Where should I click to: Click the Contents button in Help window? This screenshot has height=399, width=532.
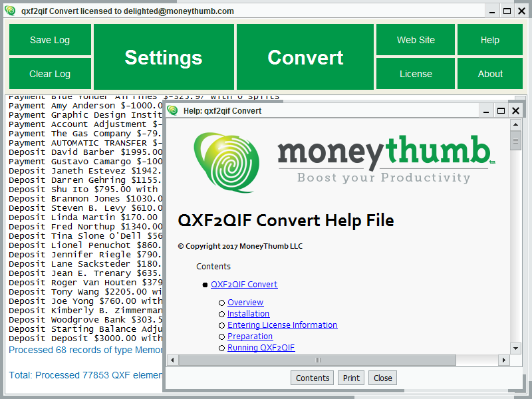[x=312, y=378]
